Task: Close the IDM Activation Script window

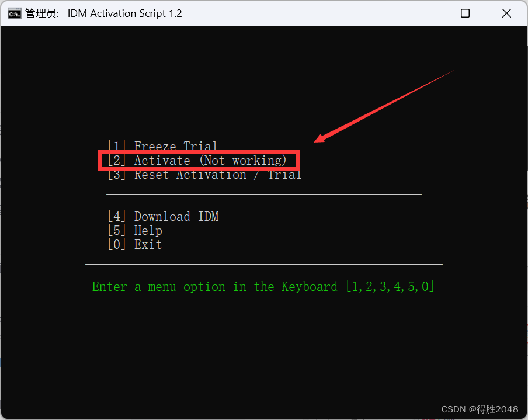Action: click(x=506, y=13)
